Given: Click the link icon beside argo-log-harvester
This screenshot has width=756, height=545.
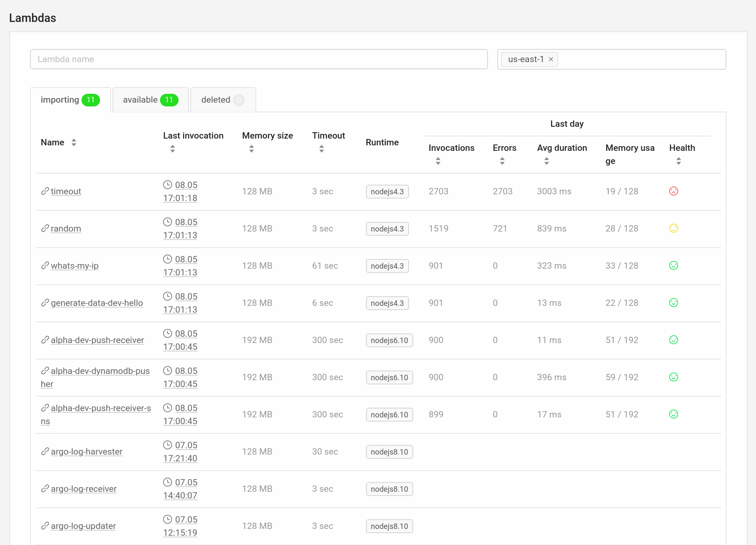Looking at the screenshot, I should coord(45,452).
